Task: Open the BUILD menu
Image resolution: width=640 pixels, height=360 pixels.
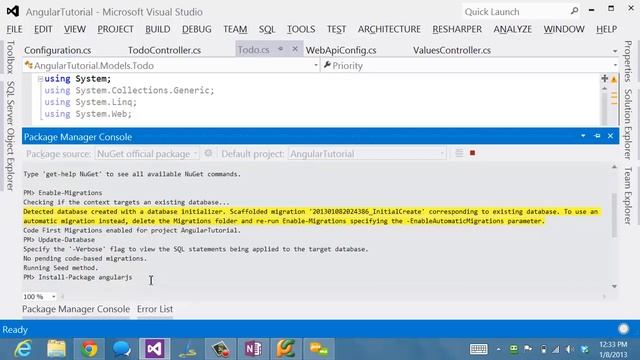Action: [x=158, y=29]
